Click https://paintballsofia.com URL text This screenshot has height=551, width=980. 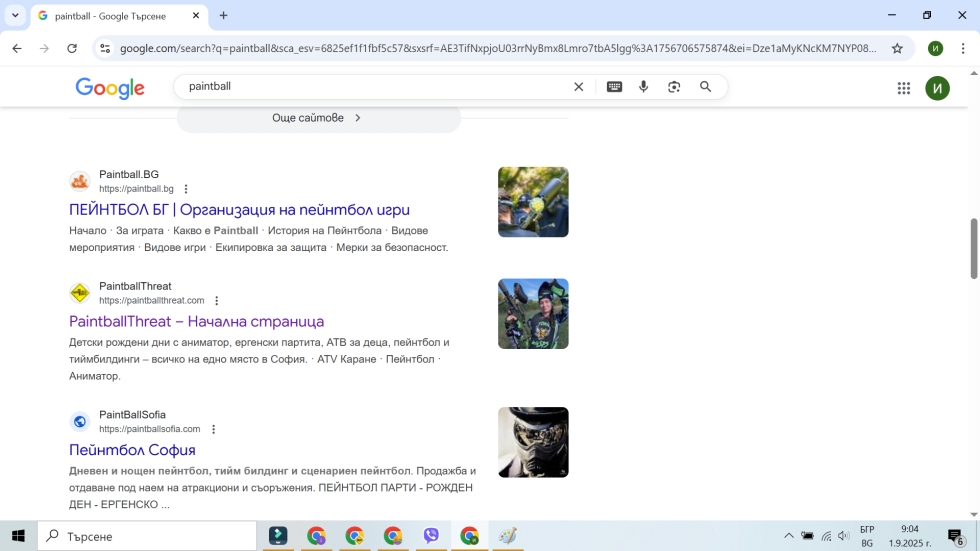tap(149, 429)
